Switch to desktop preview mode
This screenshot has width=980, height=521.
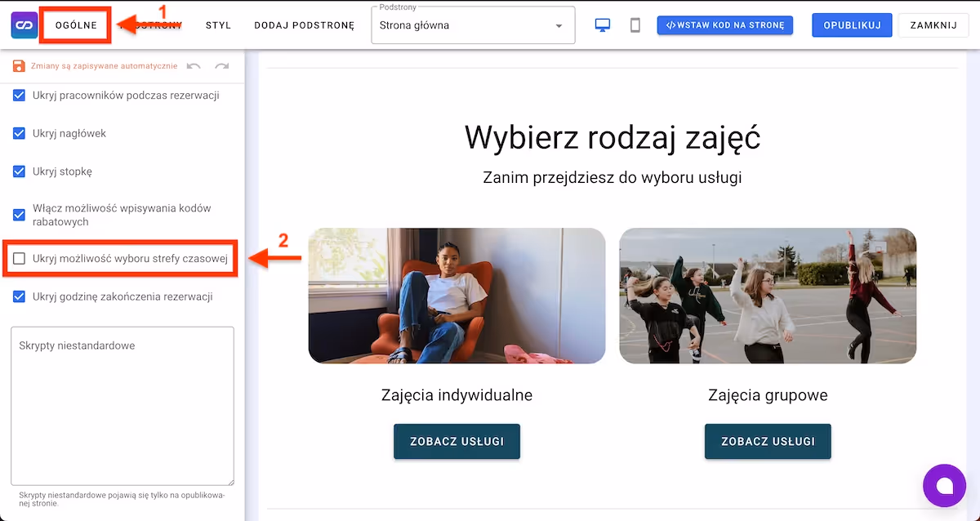pyautogui.click(x=602, y=25)
